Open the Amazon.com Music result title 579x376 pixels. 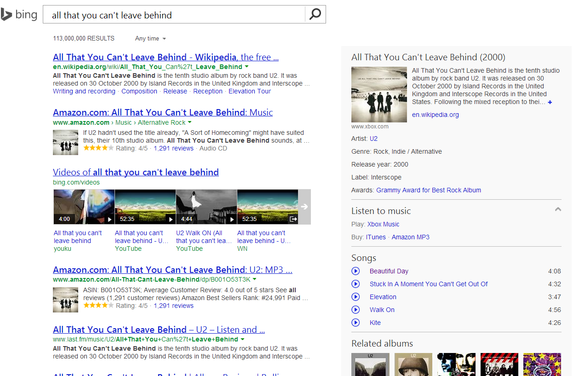click(163, 113)
